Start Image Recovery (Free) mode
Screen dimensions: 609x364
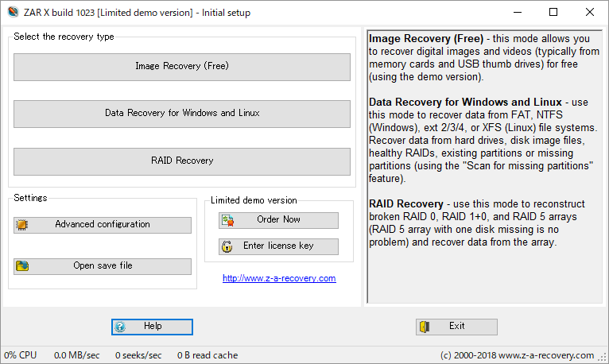(x=181, y=67)
